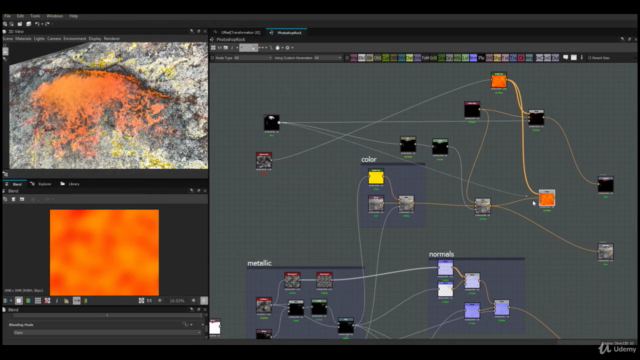Image resolution: width=640 pixels, height=360 pixels.
Task: Click the rock 3D viewport preview
Action: click(109, 105)
